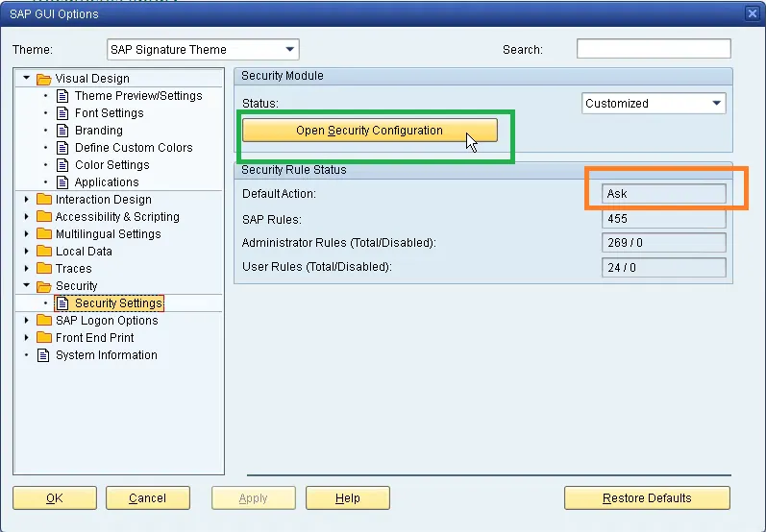Select System Information in the tree
Screen dimensions: 766x532
pos(107,355)
